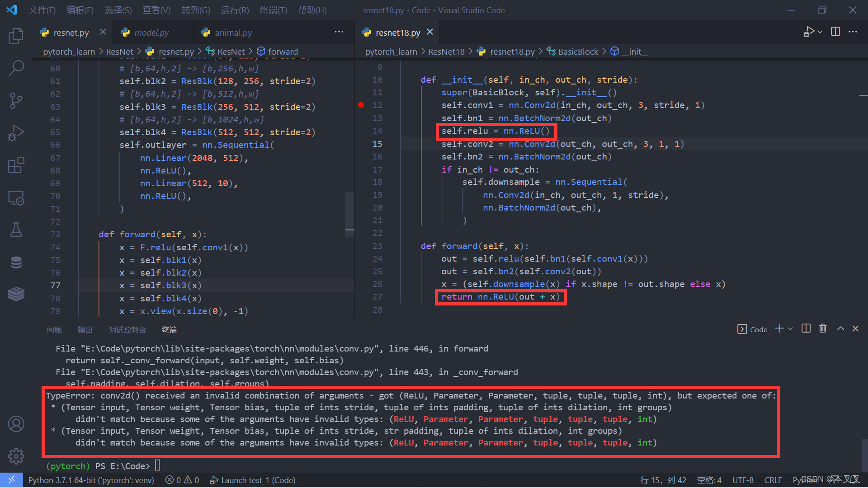Viewport: 868px width, 488px height.
Task: Toggle the Problems panel via the error counter
Action: 182,480
